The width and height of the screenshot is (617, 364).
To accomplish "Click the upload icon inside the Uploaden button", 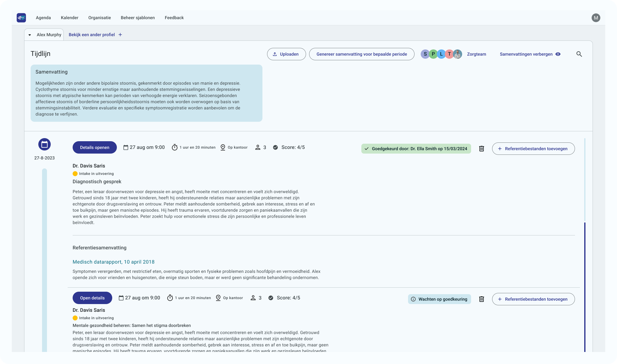I will pos(275,54).
